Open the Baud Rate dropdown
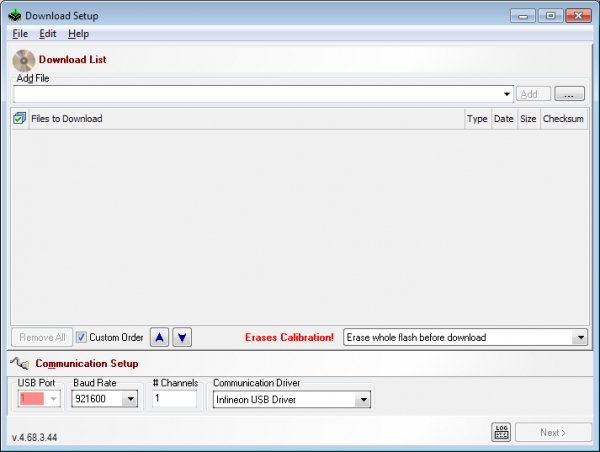Viewport: 600px width, 452px height. [x=104, y=399]
